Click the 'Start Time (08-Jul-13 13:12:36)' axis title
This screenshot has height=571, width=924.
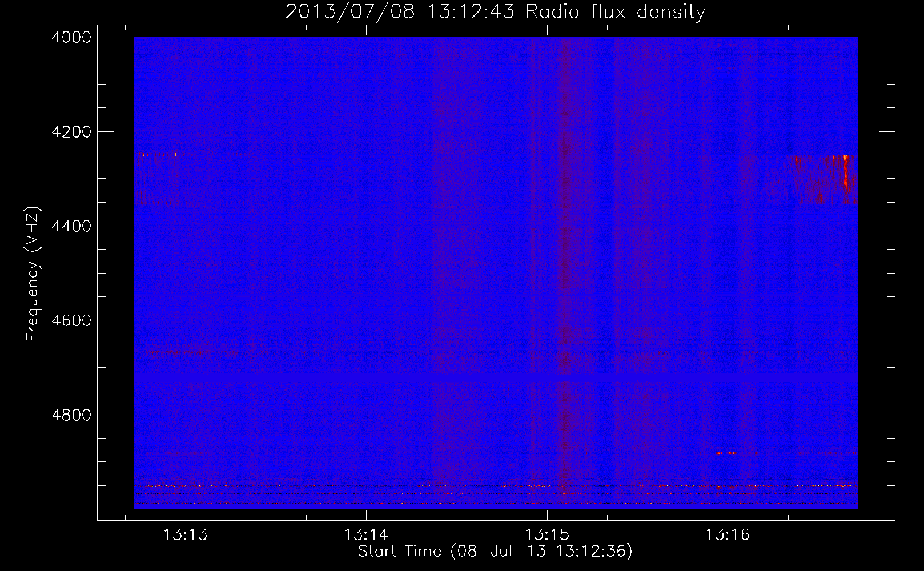click(495, 552)
